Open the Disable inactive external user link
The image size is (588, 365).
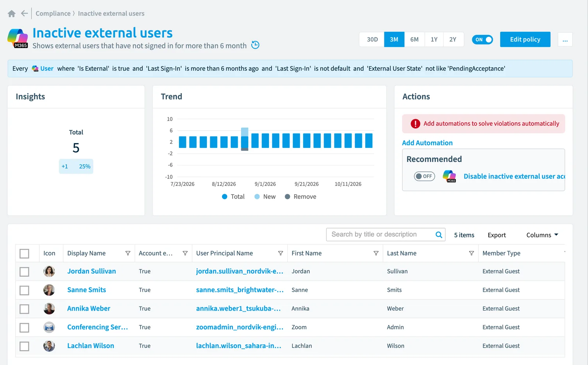point(514,176)
